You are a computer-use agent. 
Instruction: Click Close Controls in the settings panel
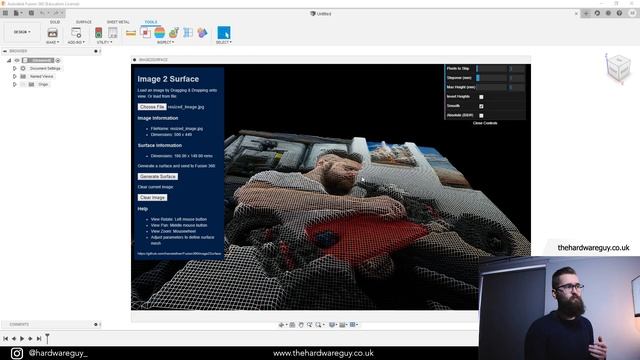[485, 123]
